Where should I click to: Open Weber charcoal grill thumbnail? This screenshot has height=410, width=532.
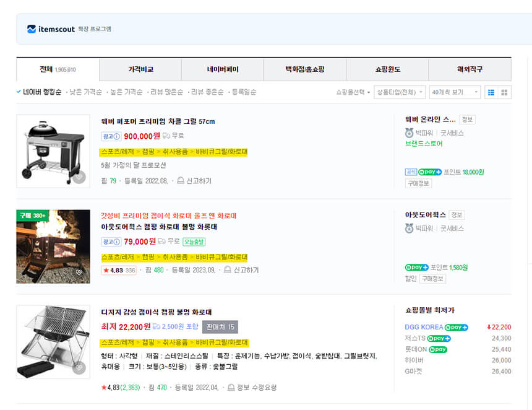point(53,151)
